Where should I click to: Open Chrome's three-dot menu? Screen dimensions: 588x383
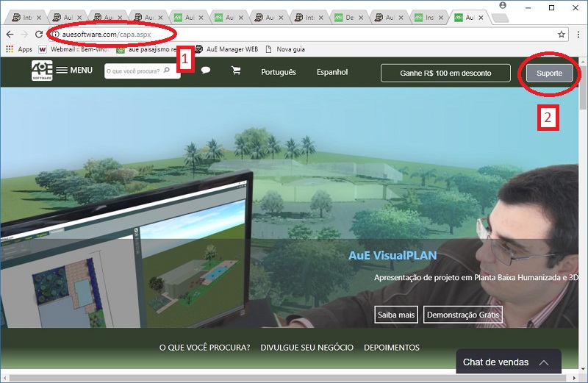[577, 35]
